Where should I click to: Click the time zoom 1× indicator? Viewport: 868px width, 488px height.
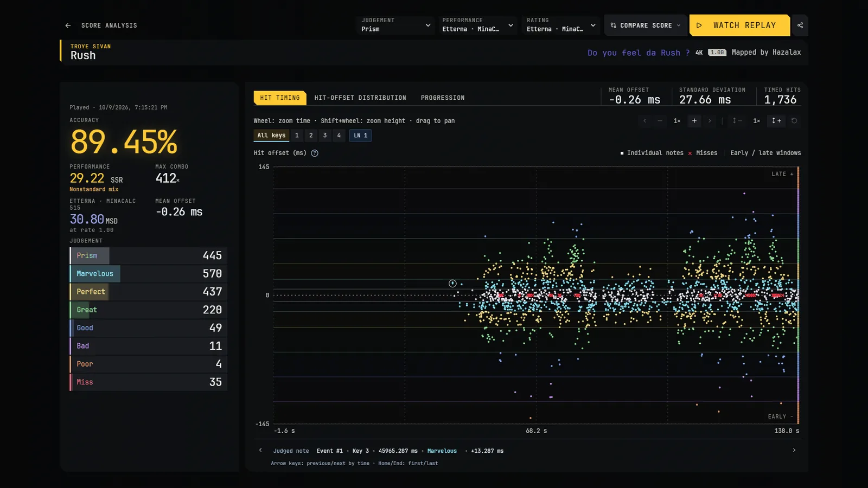click(x=677, y=121)
